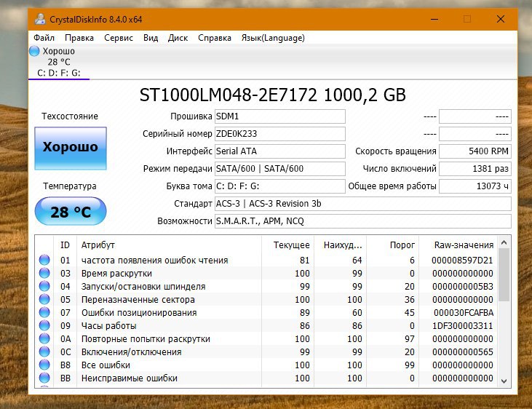This screenshot has width=532, height=409.
Task: Select the Время раскрутки attribute text
Action: [x=116, y=273]
